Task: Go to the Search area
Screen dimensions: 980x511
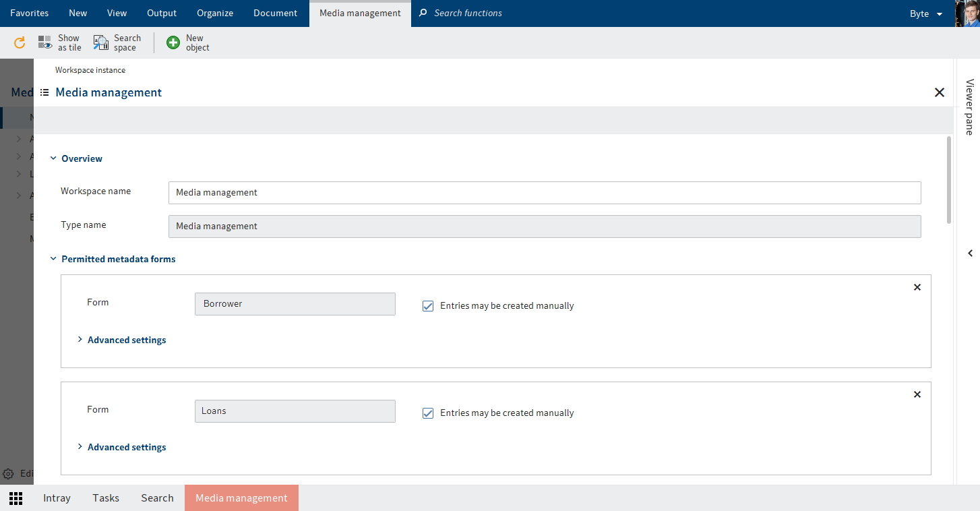Action: tap(157, 498)
